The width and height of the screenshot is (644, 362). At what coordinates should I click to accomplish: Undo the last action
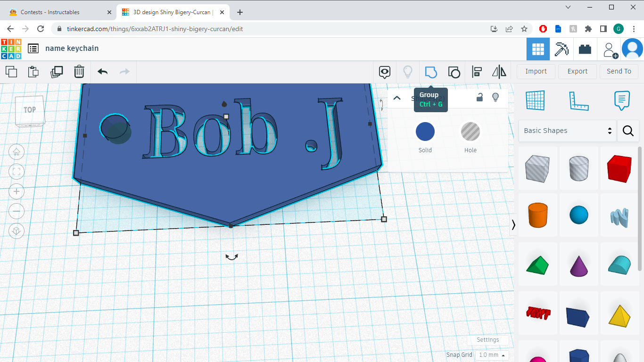click(x=102, y=72)
